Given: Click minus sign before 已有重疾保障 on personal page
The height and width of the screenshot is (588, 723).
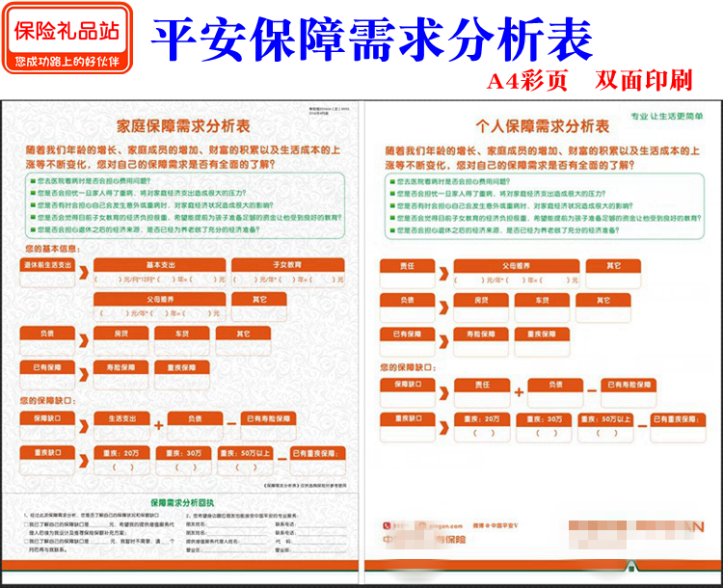Looking at the screenshot, I should [x=642, y=426].
